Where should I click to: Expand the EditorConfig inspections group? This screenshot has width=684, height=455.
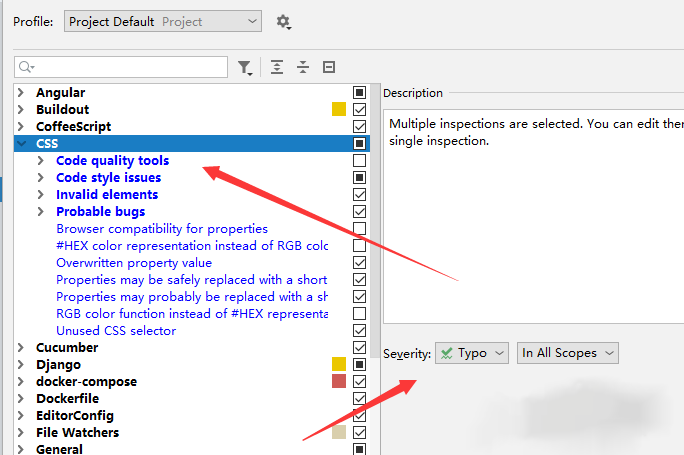(x=21, y=416)
